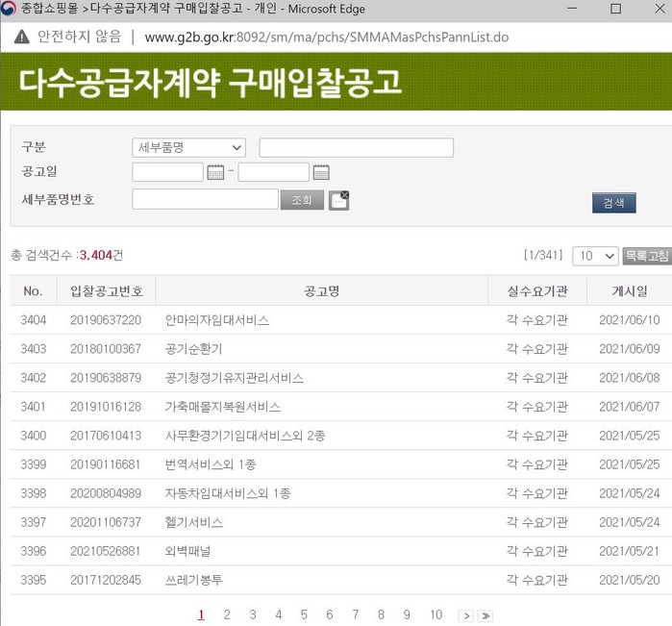The image size is (672, 626).
Task: Click the 목록고침 refresh list button
Action: click(x=646, y=256)
